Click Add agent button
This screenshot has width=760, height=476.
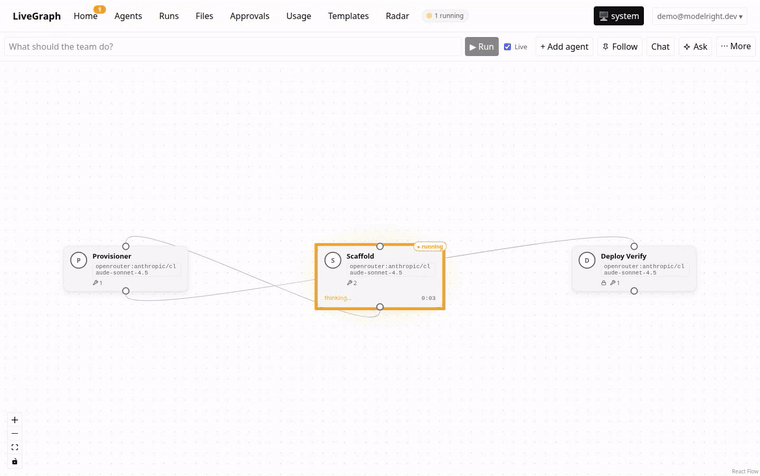(564, 47)
